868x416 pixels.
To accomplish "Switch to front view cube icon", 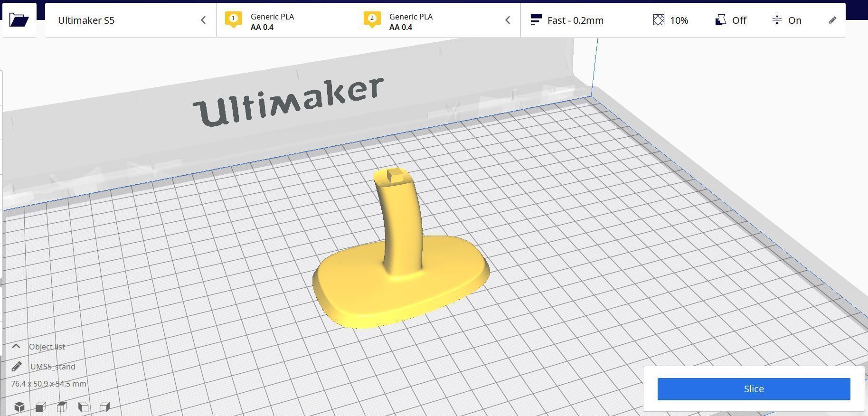I will [41, 407].
